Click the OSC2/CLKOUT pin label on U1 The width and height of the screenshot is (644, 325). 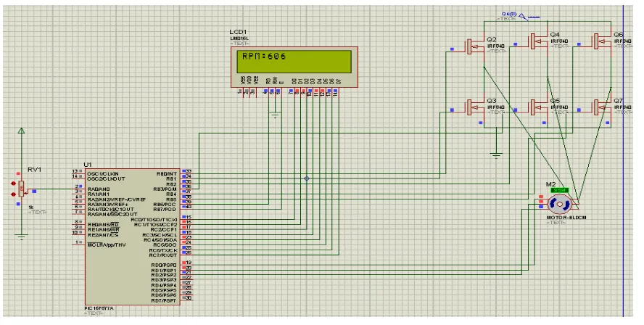pyautogui.click(x=106, y=178)
